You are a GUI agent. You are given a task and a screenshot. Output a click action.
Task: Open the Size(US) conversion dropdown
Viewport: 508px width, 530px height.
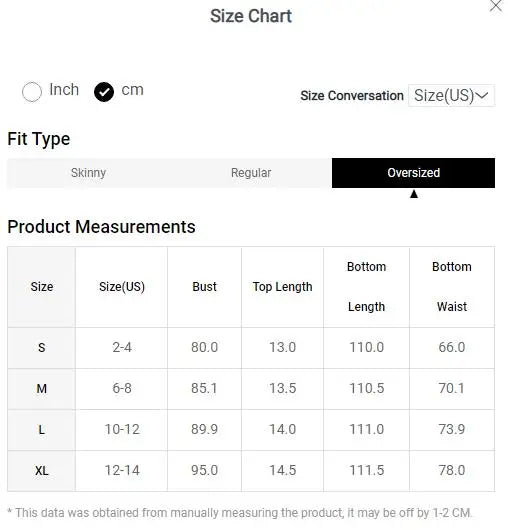click(451, 96)
